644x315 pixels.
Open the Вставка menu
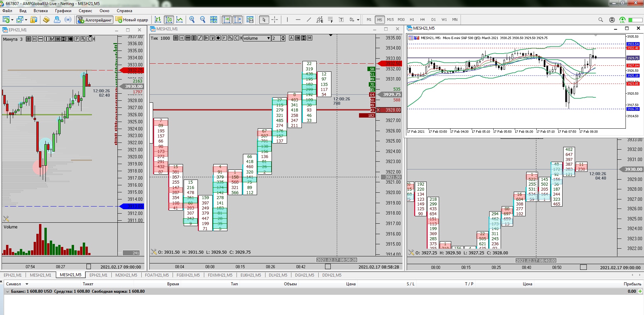click(41, 11)
